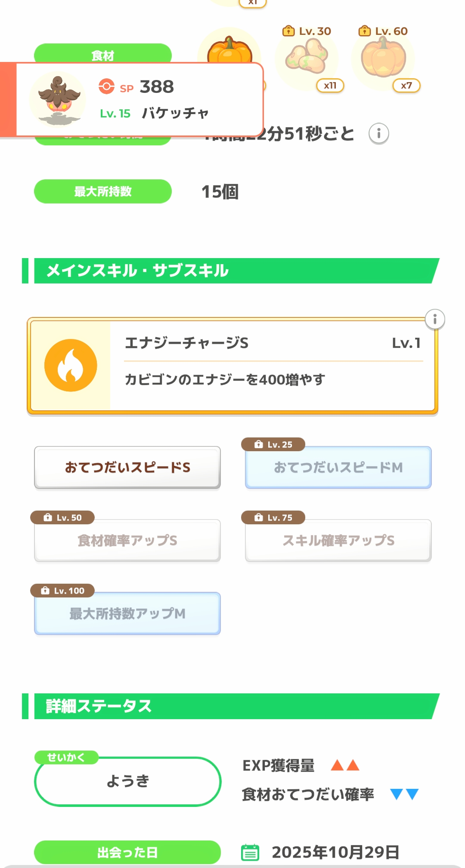Tap the 最大所持数 green label

pyautogui.click(x=103, y=191)
